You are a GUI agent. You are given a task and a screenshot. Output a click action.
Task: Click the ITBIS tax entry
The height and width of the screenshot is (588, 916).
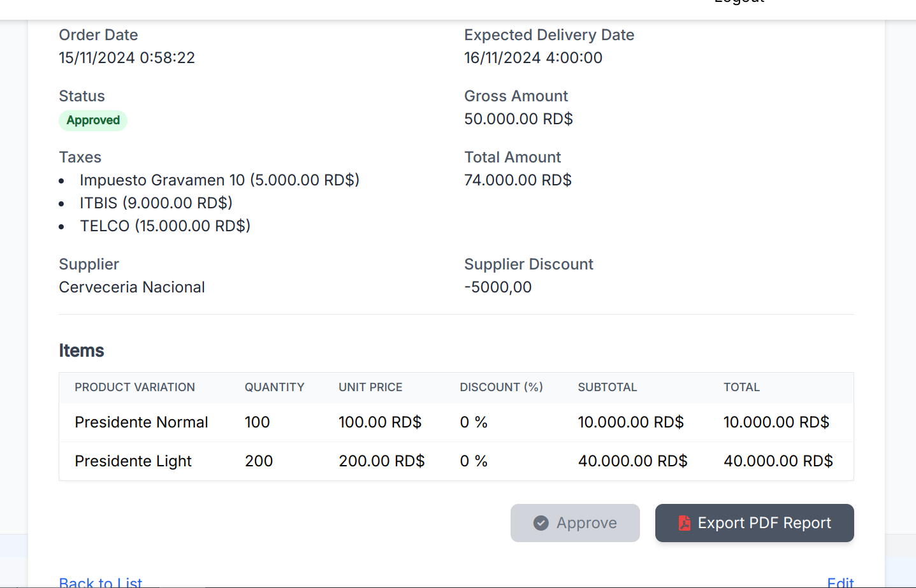pyautogui.click(x=156, y=203)
